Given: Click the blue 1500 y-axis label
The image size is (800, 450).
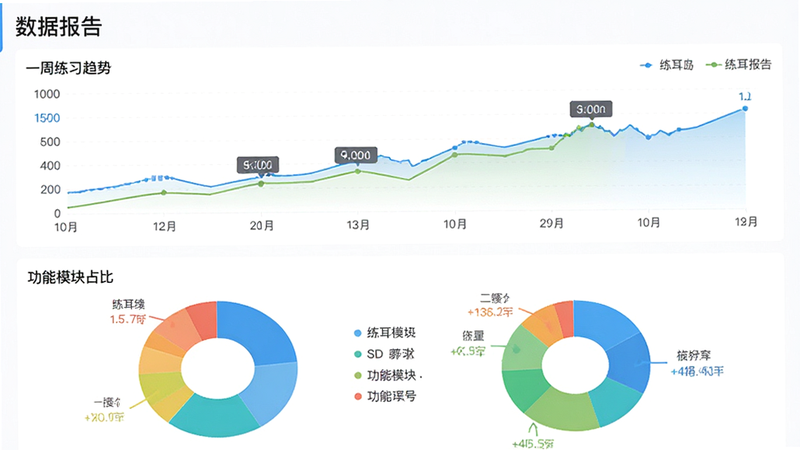Looking at the screenshot, I should pyautogui.click(x=47, y=118).
